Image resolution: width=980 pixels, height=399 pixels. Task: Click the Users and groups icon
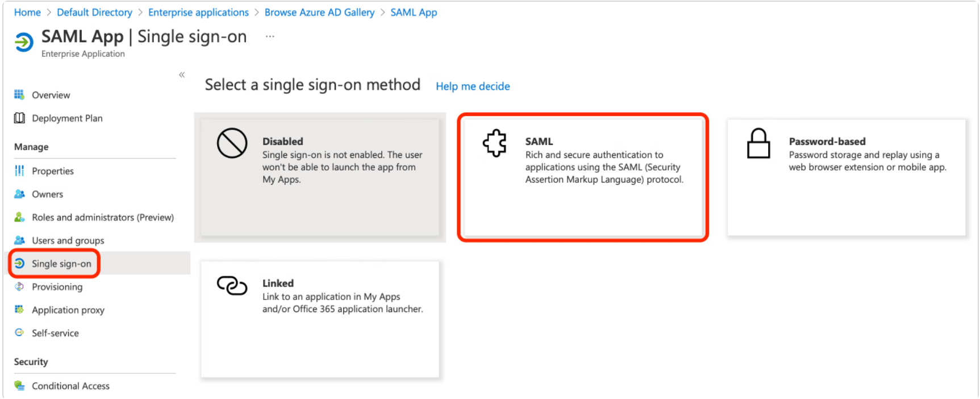point(19,240)
